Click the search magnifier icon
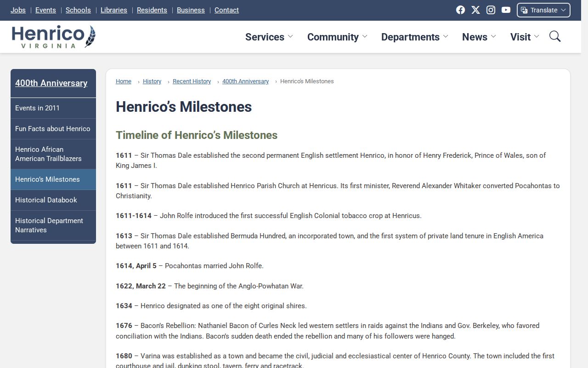Screen dimensions: 588x368 pos(555,36)
